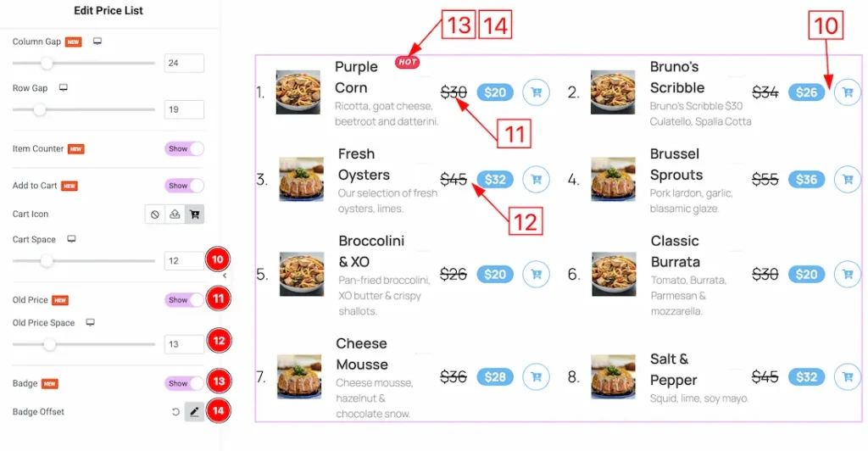Click the Row Gap number input
This screenshot has width=868, height=451.
point(184,109)
